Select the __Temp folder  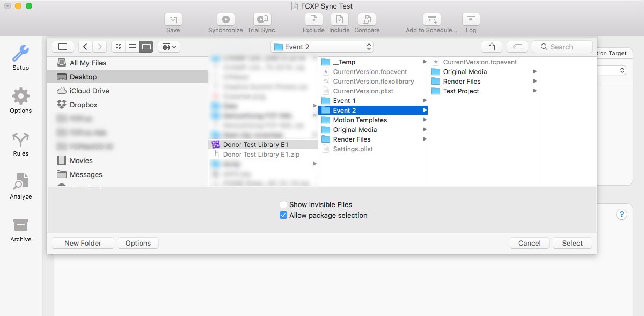pos(373,62)
